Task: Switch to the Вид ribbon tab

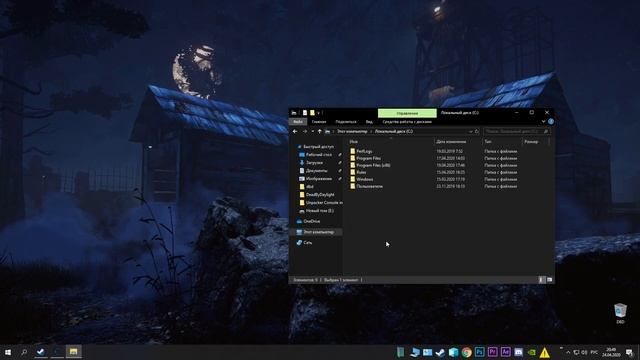Action: [369, 122]
